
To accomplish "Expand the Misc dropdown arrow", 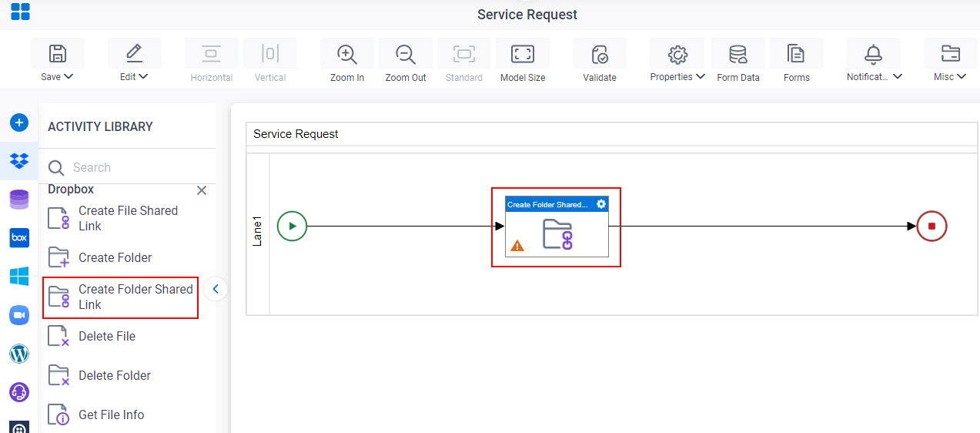I will (x=962, y=76).
